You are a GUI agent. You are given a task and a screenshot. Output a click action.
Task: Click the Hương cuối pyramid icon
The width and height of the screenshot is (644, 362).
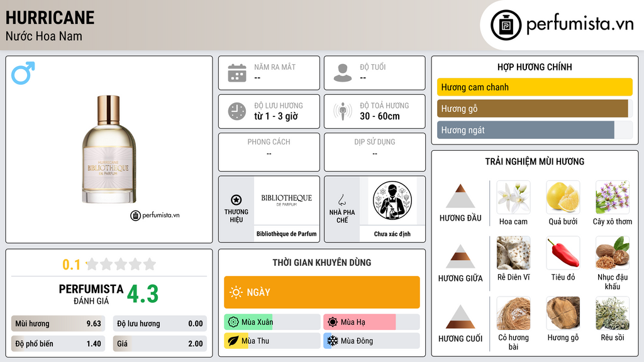pyautogui.click(x=460, y=317)
